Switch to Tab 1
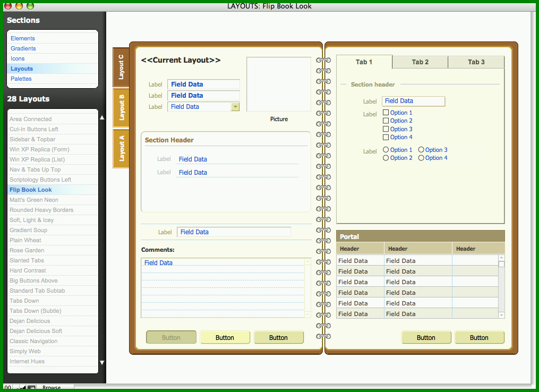 pyautogui.click(x=364, y=62)
